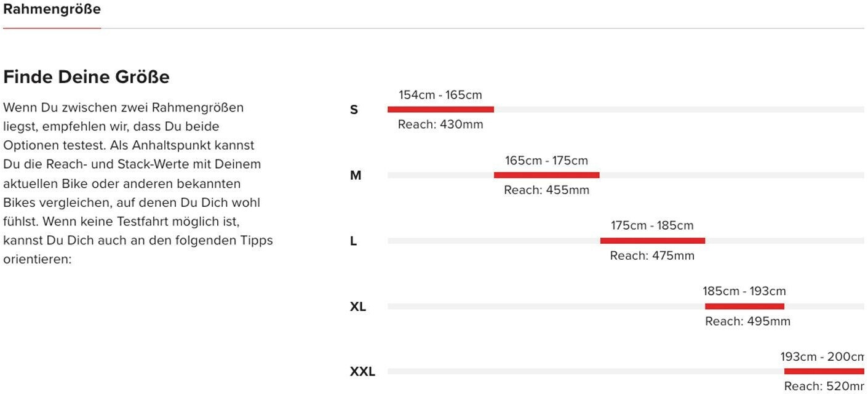This screenshot has width=868, height=394.
Task: Click the red bar for size M
Action: click(x=546, y=175)
